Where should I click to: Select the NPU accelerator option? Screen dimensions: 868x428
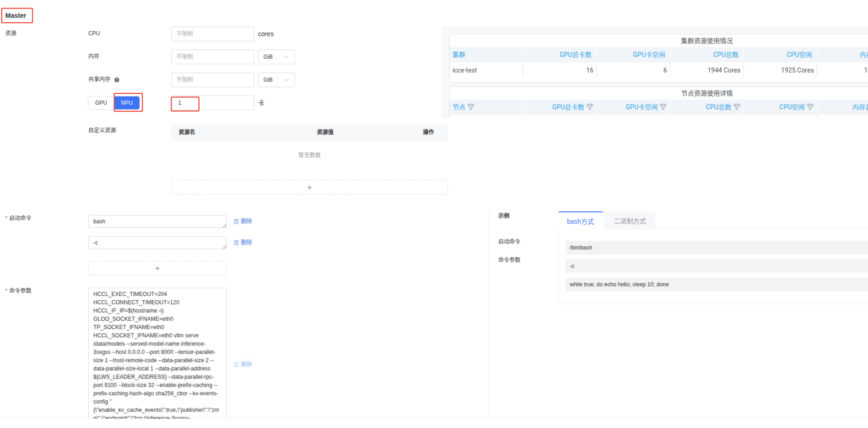tap(127, 103)
